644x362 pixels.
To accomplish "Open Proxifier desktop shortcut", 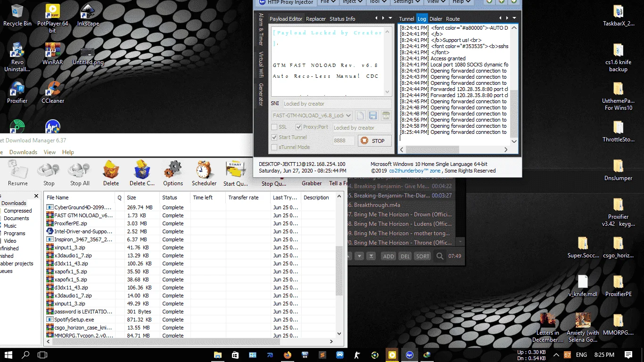I will pyautogui.click(x=17, y=92).
